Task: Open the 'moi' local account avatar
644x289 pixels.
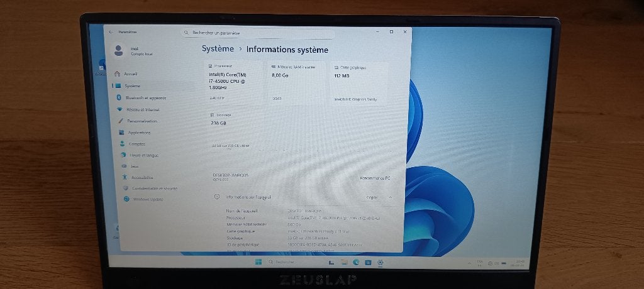Action: 119,50
